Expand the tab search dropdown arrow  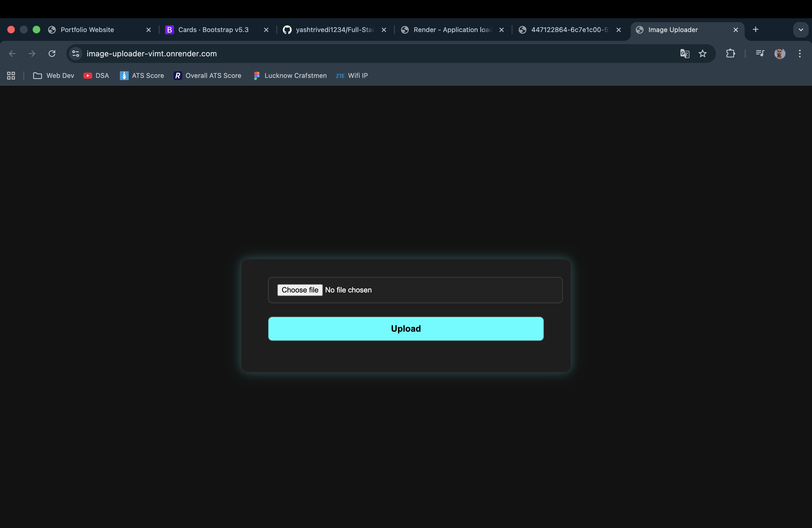click(800, 30)
